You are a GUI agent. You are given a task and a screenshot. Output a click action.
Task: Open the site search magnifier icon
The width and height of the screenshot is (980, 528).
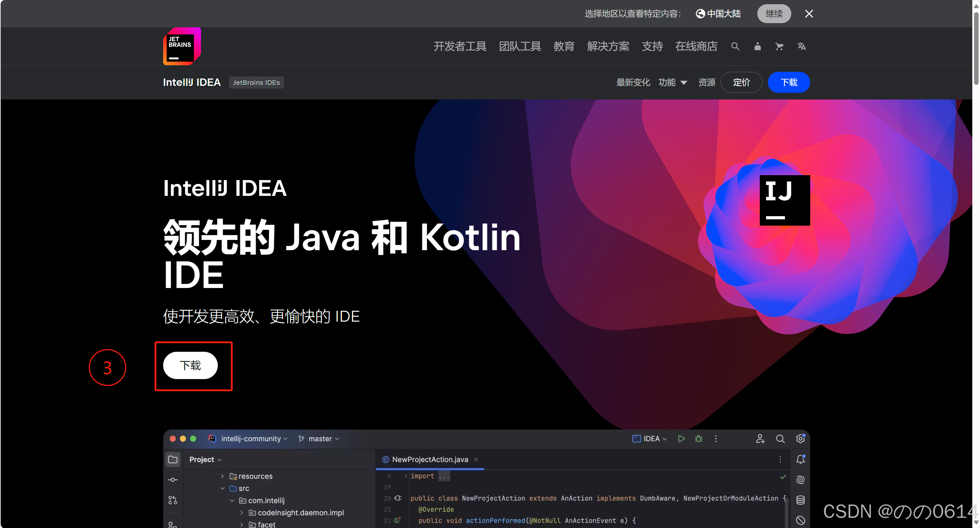[735, 47]
